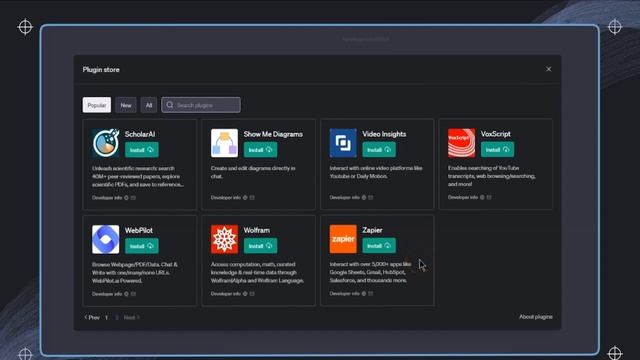The height and width of the screenshot is (360, 640).
Task: Open the About plugins link
Action: 536,317
